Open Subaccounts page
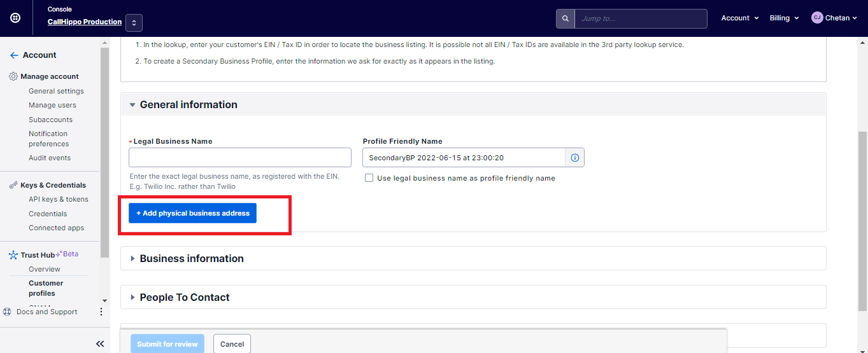868x353 pixels. click(50, 120)
